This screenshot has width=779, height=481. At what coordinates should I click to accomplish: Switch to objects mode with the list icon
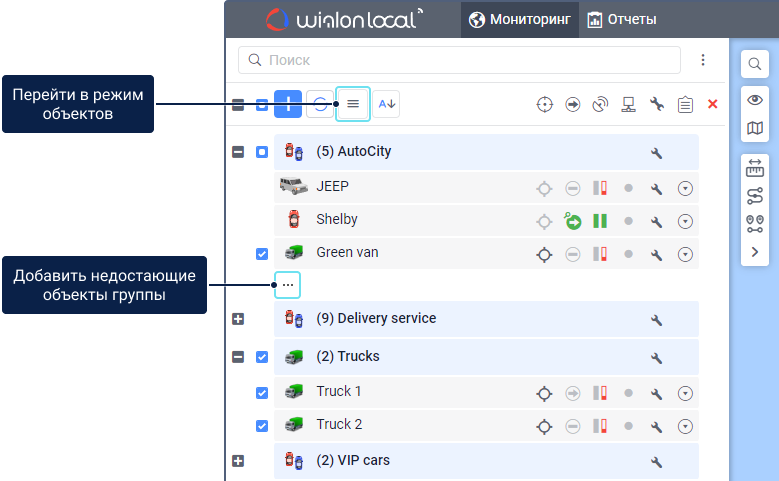[x=353, y=104]
